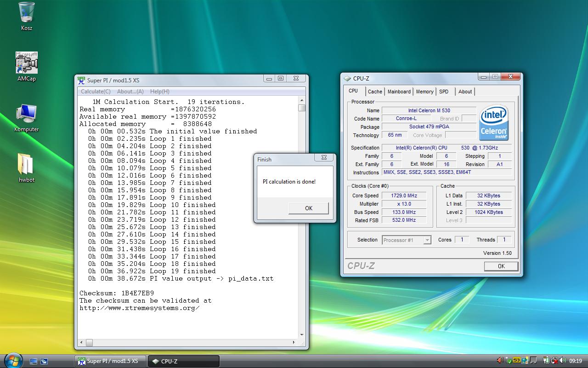Select the Komputer desktop icon
588x368 pixels.
pyautogui.click(x=27, y=118)
